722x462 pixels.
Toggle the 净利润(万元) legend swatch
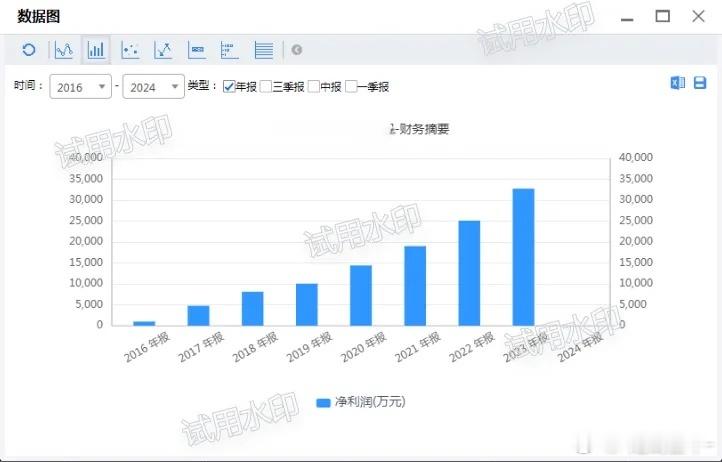[x=323, y=403]
